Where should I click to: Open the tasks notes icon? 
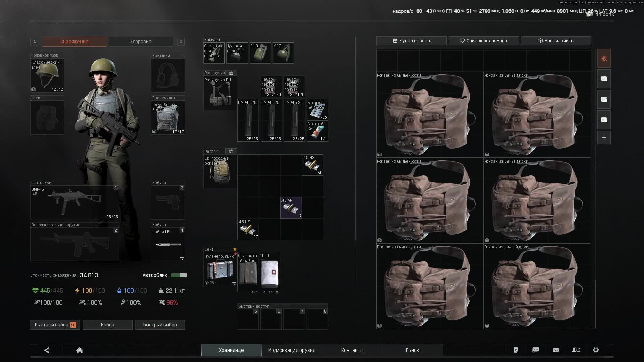516,350
